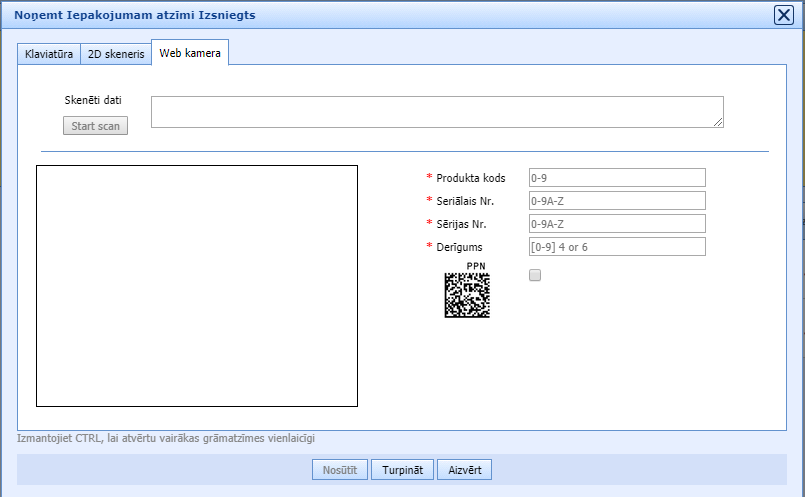The image size is (805, 497).
Task: Select the Web kamera tab
Action: click(190, 53)
